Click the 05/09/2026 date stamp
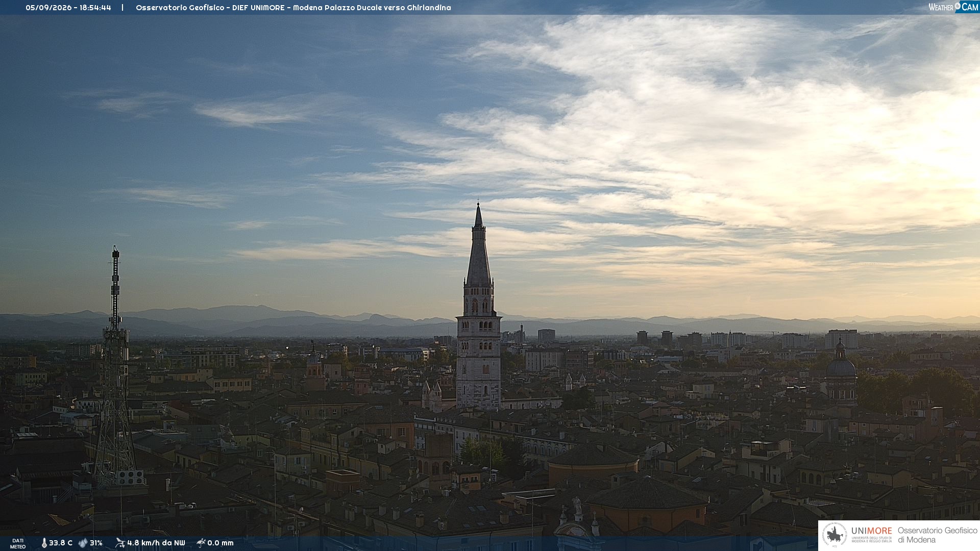Image resolution: width=980 pixels, height=551 pixels. 48,8
